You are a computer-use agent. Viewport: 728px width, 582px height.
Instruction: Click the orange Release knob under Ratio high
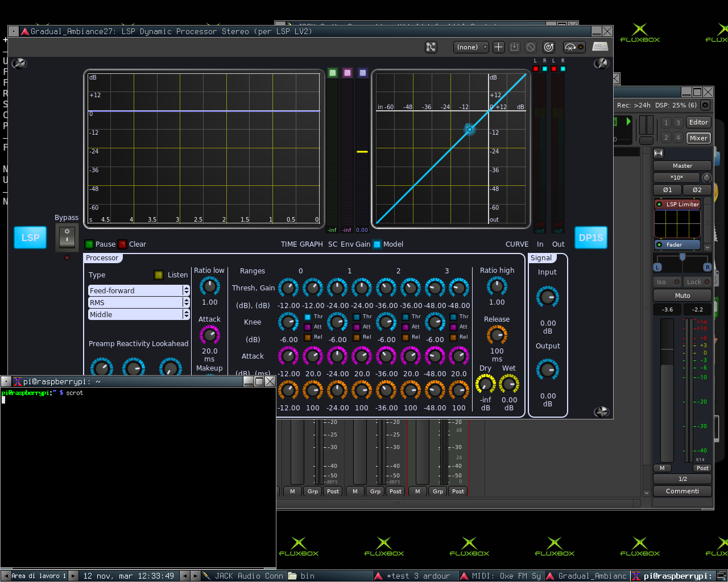(x=497, y=335)
